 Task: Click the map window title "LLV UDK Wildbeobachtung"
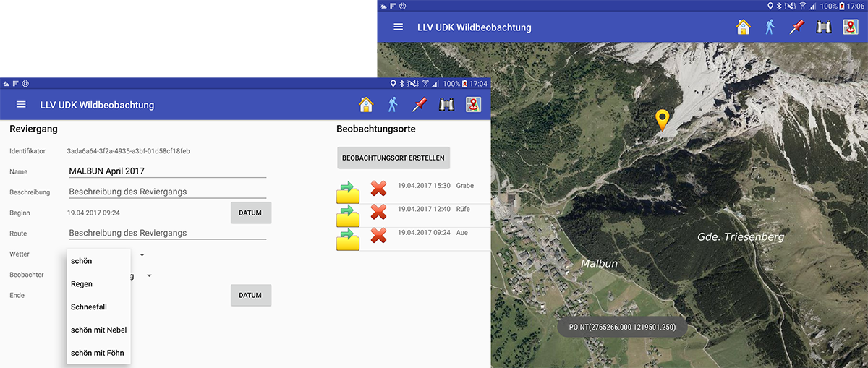[475, 27]
